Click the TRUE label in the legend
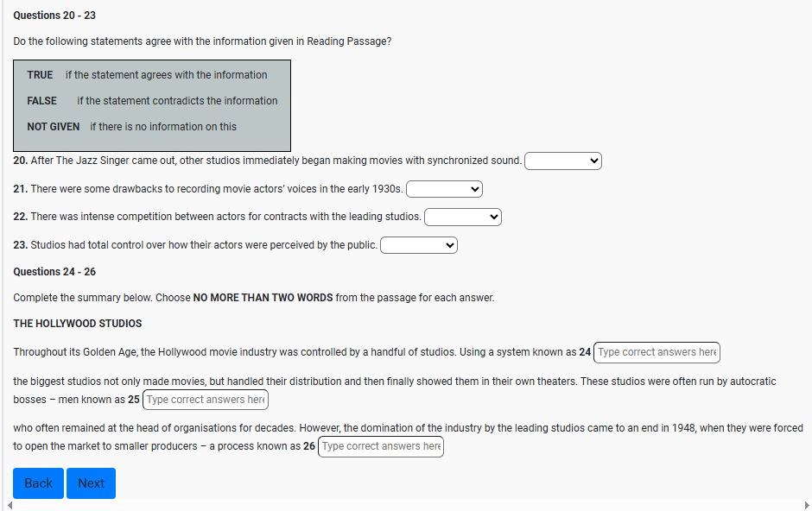The height and width of the screenshot is (511, 812). [x=40, y=75]
